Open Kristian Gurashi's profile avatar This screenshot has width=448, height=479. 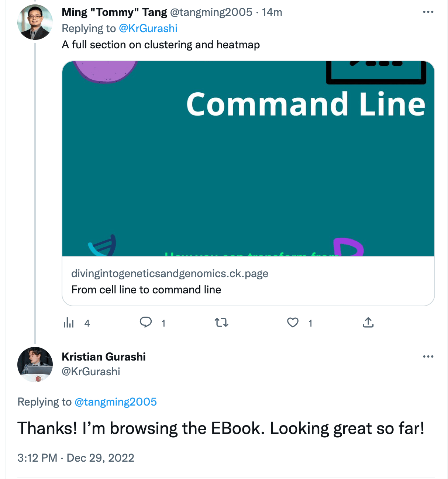35,365
